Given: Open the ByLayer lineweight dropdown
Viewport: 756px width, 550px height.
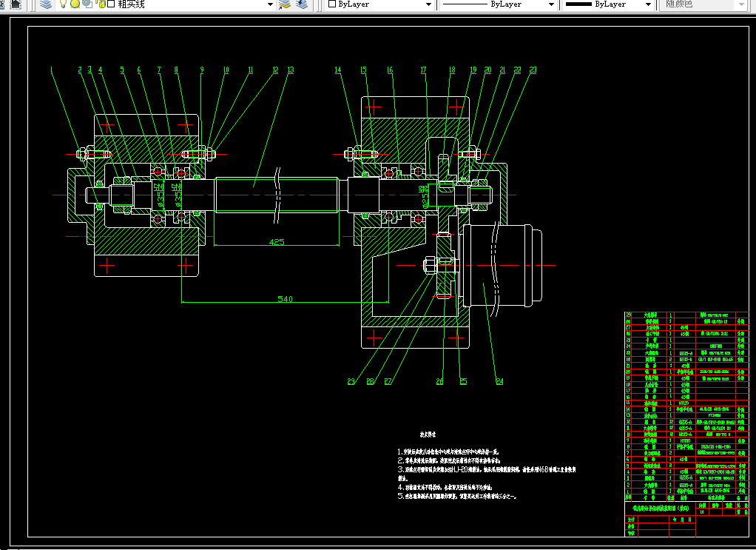Looking at the screenshot, I should [648, 4].
